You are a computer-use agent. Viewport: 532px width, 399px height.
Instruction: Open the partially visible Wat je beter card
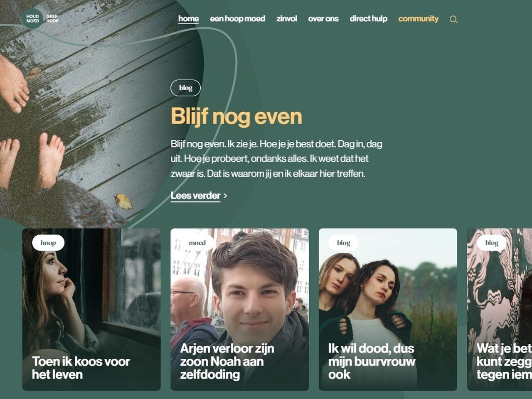pos(500,309)
